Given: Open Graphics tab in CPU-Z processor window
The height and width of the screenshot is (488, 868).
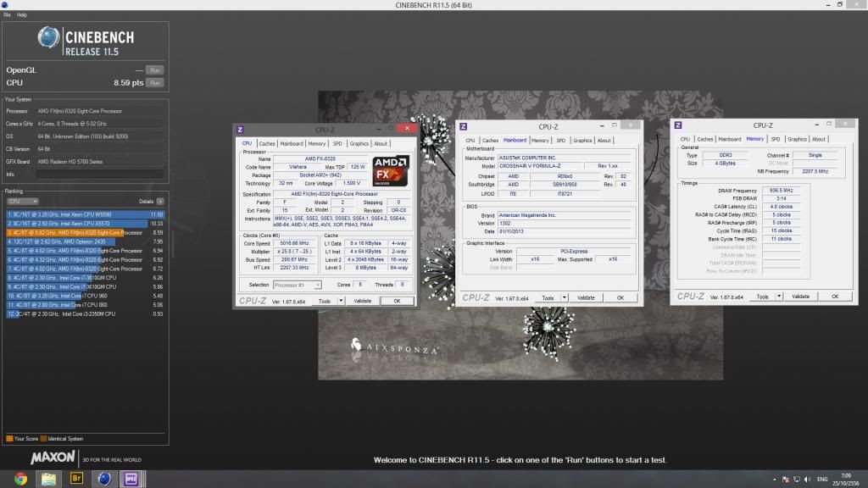Looking at the screenshot, I should [x=359, y=144].
